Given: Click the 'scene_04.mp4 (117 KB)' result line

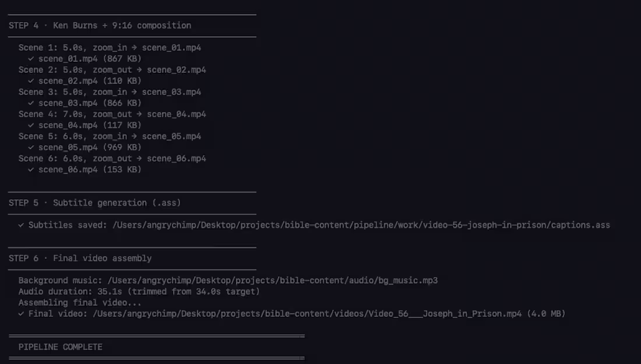Looking at the screenshot, I should [x=84, y=125].
